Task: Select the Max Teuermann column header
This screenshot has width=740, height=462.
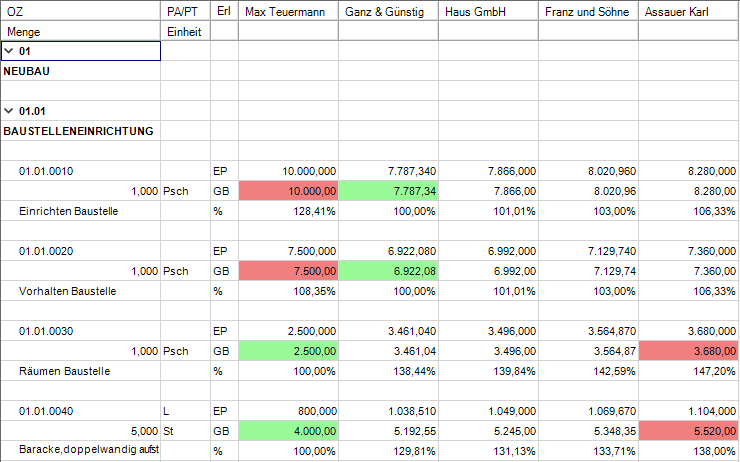Action: pos(288,11)
